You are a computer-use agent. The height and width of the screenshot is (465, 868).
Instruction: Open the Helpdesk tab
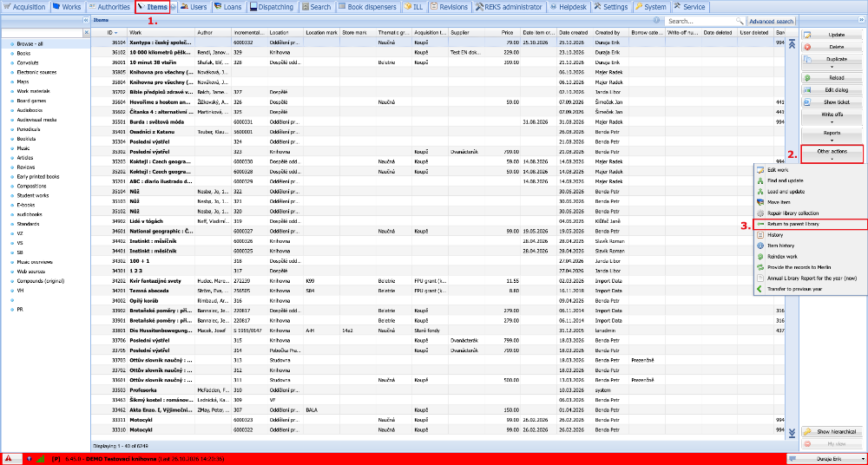pos(569,7)
